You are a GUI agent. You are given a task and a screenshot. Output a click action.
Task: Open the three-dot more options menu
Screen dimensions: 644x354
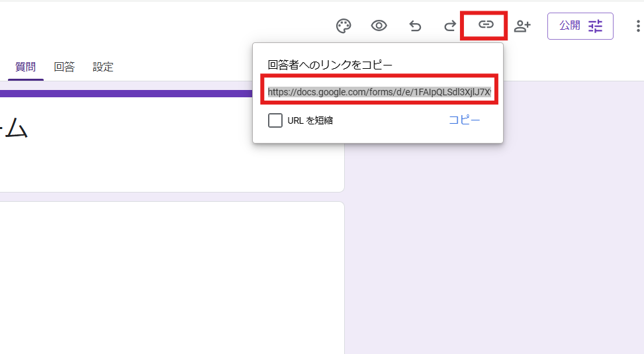(x=637, y=26)
